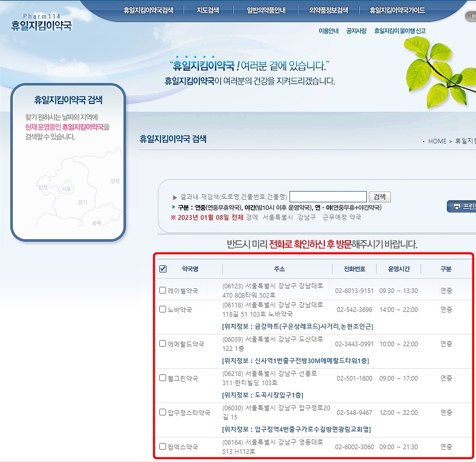Click the 검색 search button
Image resolution: width=476 pixels, height=462 pixels.
[x=379, y=196]
